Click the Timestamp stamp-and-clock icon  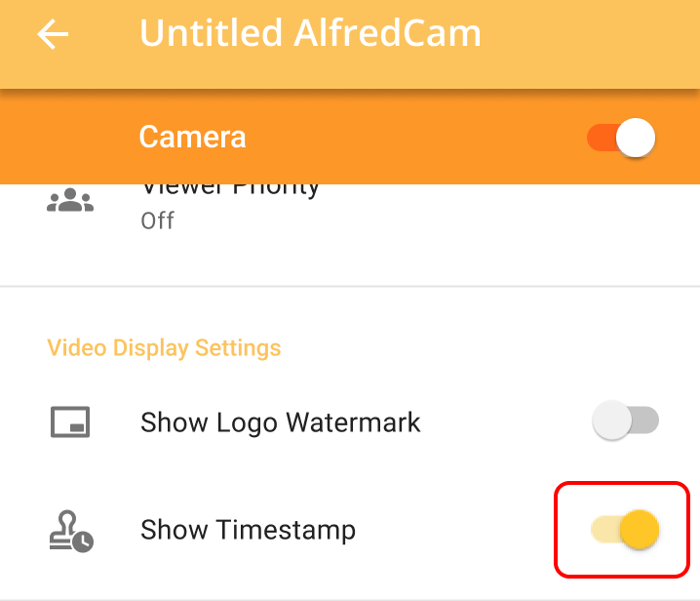(70, 531)
